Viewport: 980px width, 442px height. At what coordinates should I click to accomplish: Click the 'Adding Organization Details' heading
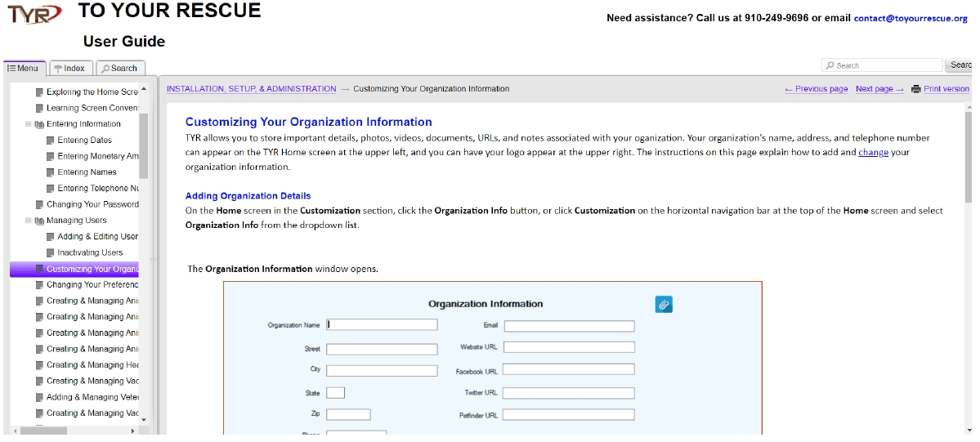[248, 196]
